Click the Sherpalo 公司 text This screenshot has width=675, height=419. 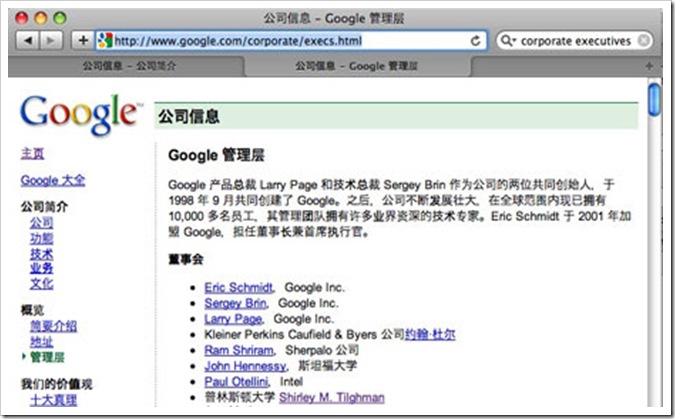(322, 350)
